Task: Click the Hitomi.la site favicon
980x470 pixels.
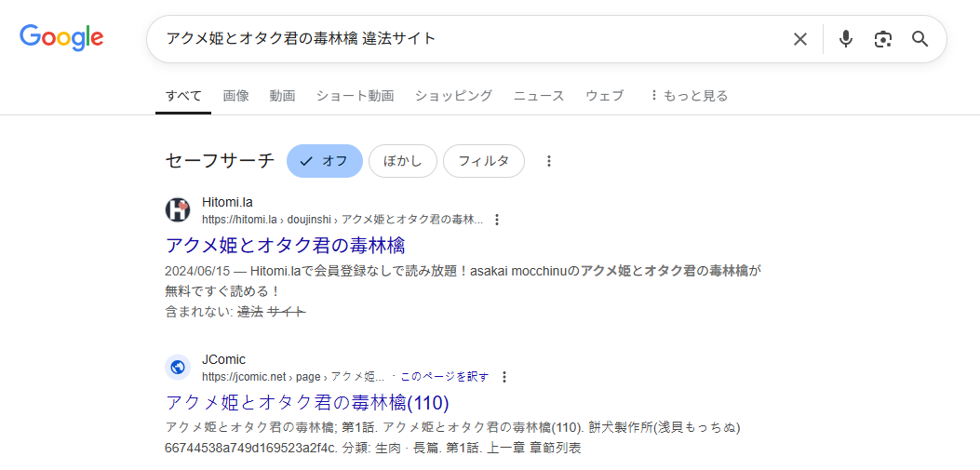Action: (178, 210)
